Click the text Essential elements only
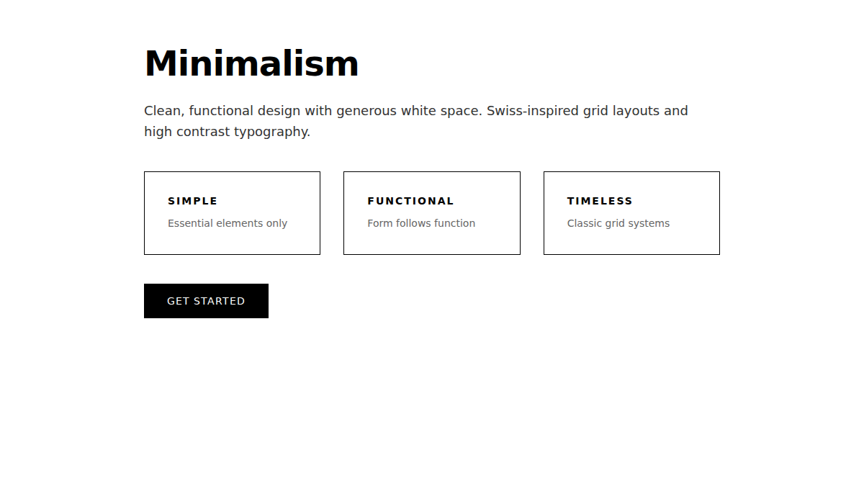 [228, 223]
